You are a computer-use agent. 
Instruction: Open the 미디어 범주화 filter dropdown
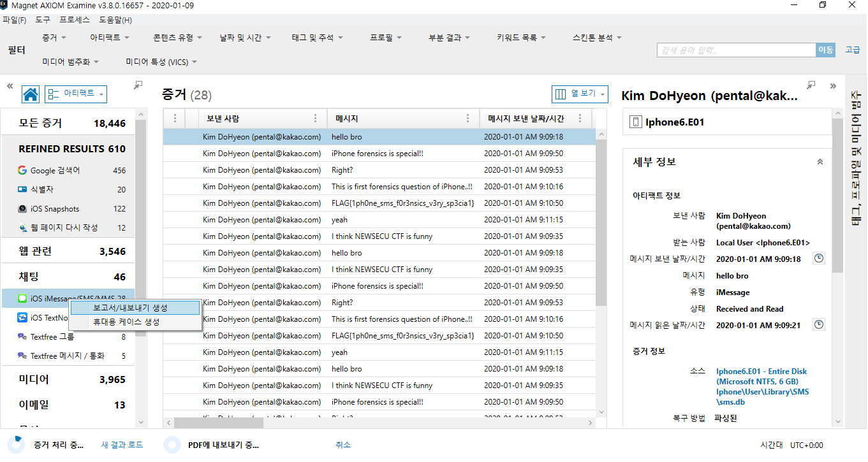[x=70, y=62]
